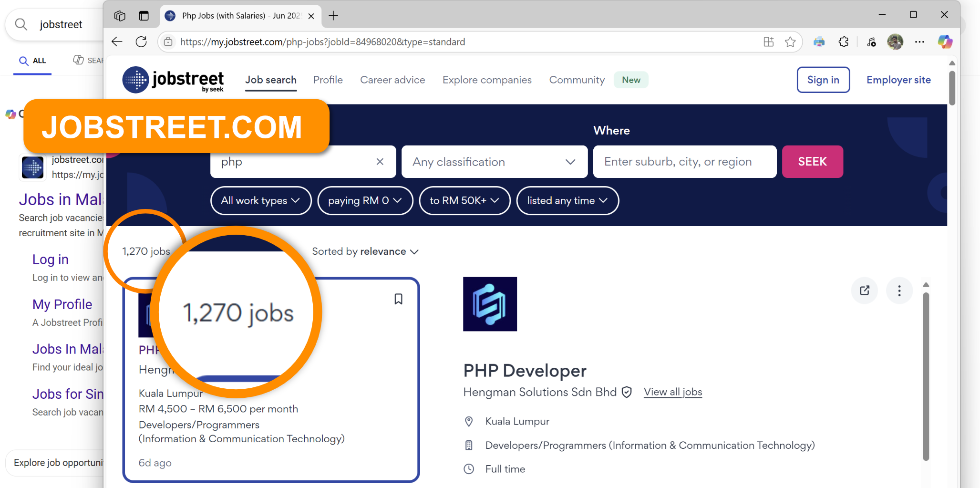Screen dimensions: 980x488
Task: Toggle the vertical tabs icon
Action: [x=144, y=16]
